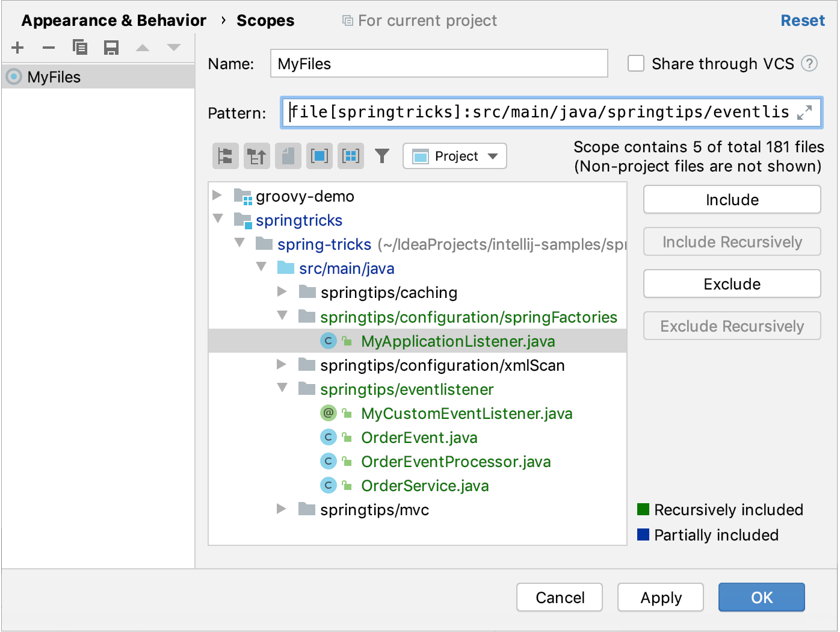Select the MyFiles scope in the list
The width and height of the screenshot is (840, 632).
coord(54,77)
